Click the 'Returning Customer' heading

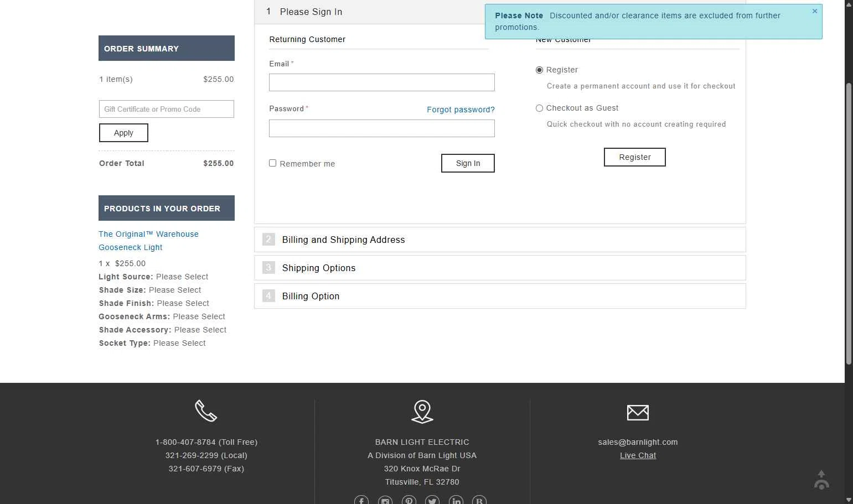click(x=307, y=39)
